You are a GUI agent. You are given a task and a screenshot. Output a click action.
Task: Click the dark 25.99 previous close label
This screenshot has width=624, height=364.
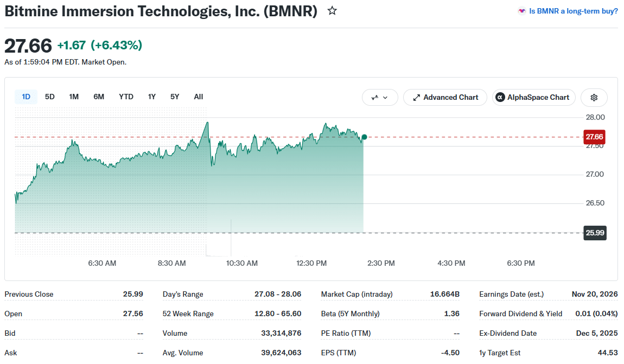(x=595, y=233)
